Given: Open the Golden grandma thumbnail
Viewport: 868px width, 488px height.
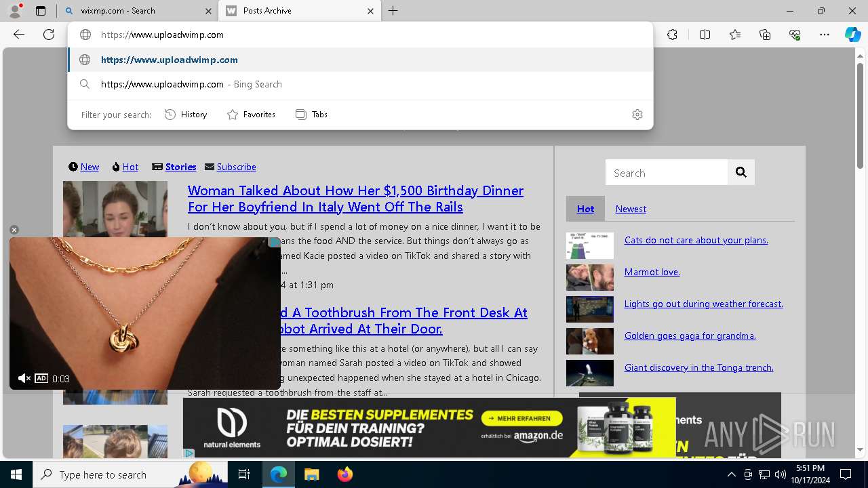Looking at the screenshot, I should [590, 342].
